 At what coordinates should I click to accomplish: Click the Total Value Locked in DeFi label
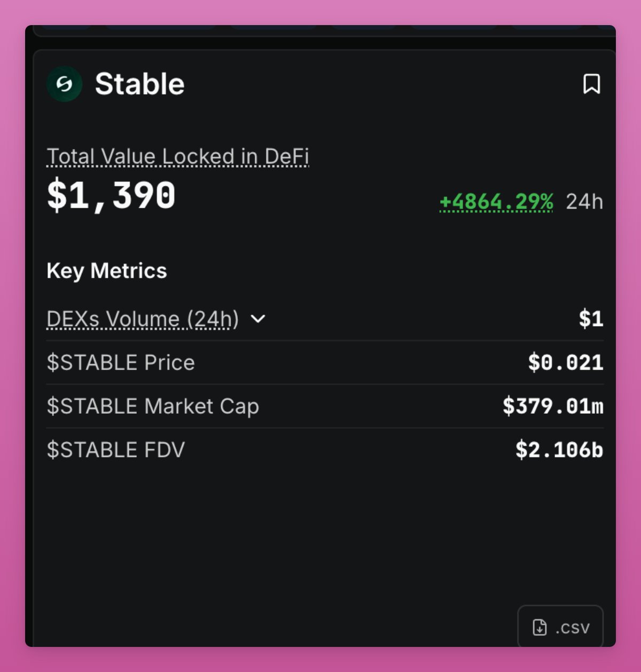[x=177, y=157]
